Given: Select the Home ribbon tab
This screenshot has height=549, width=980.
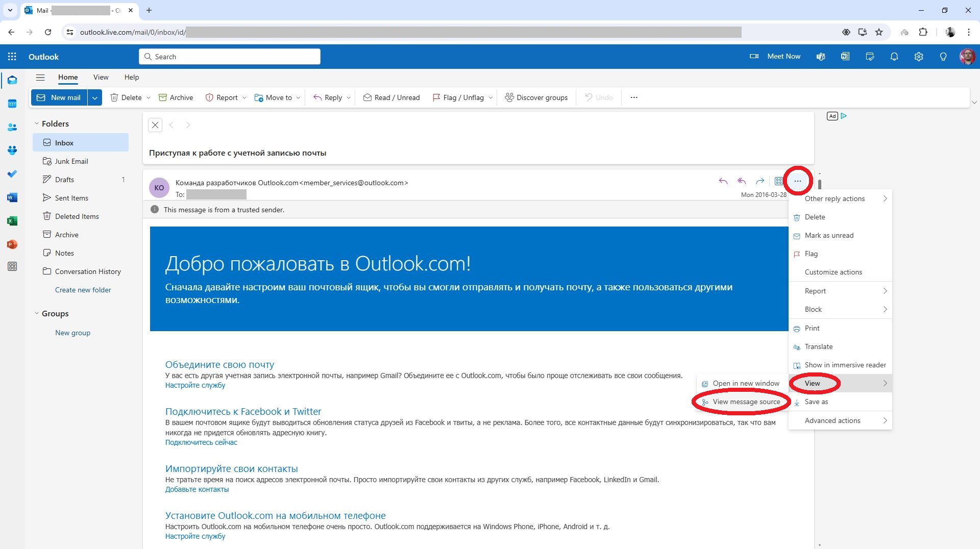Looking at the screenshot, I should coord(68,78).
